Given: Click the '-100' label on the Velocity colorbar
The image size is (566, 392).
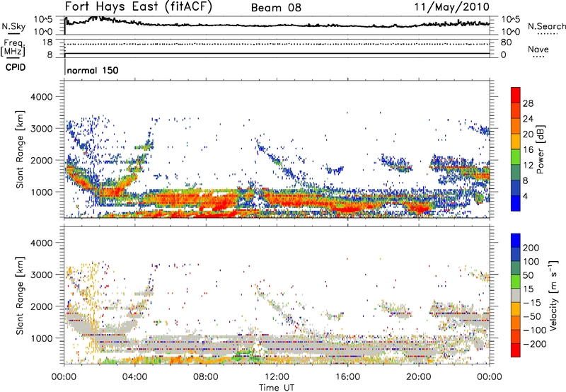Looking at the screenshot, I should coord(534,330).
